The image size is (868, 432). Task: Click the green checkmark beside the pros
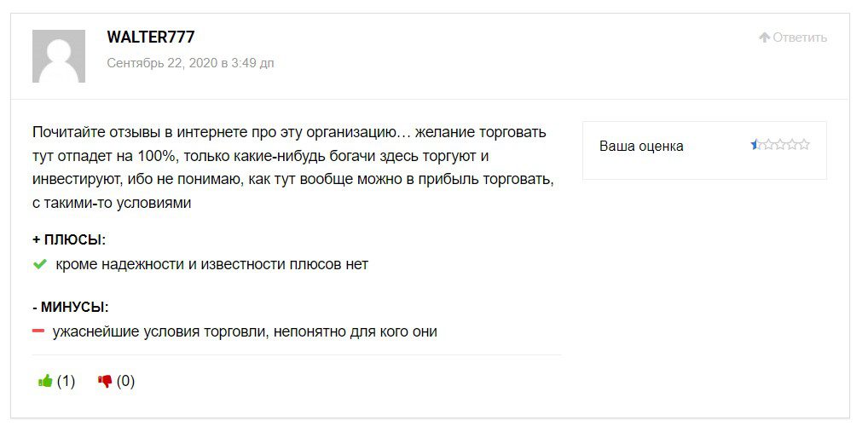tap(39, 264)
